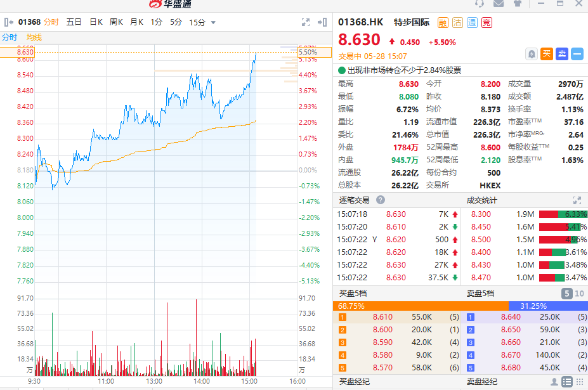Viewport: 588px width, 390px height.
Task: Collapse the left panel with arrow icon
Action: (x=9, y=22)
